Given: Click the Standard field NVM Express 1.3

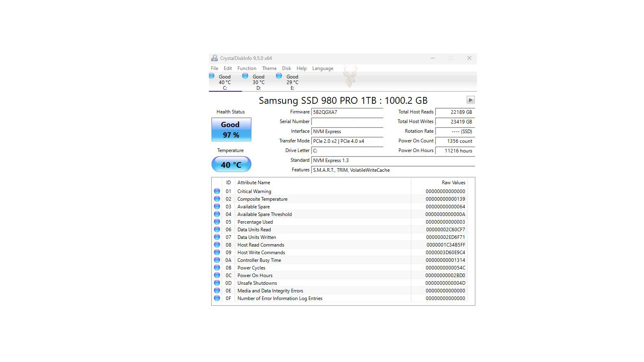Looking at the screenshot, I should point(393,160).
